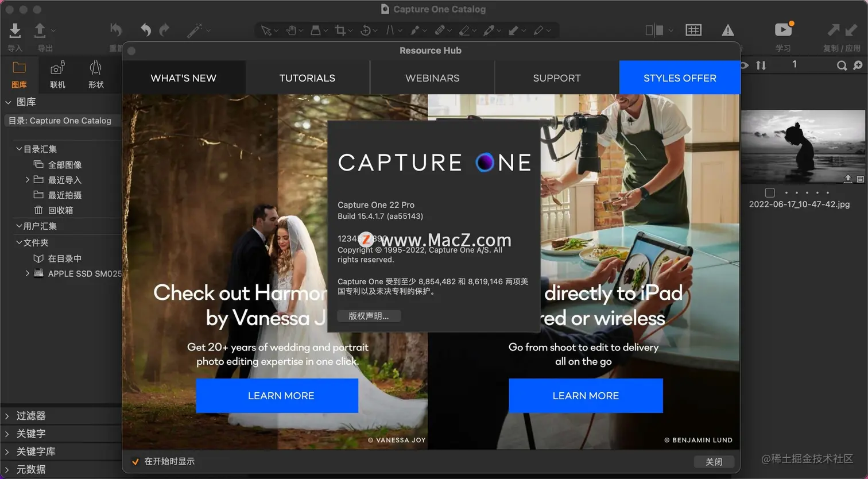Click the browser search magnifier icon
The height and width of the screenshot is (479, 868).
[x=842, y=65]
